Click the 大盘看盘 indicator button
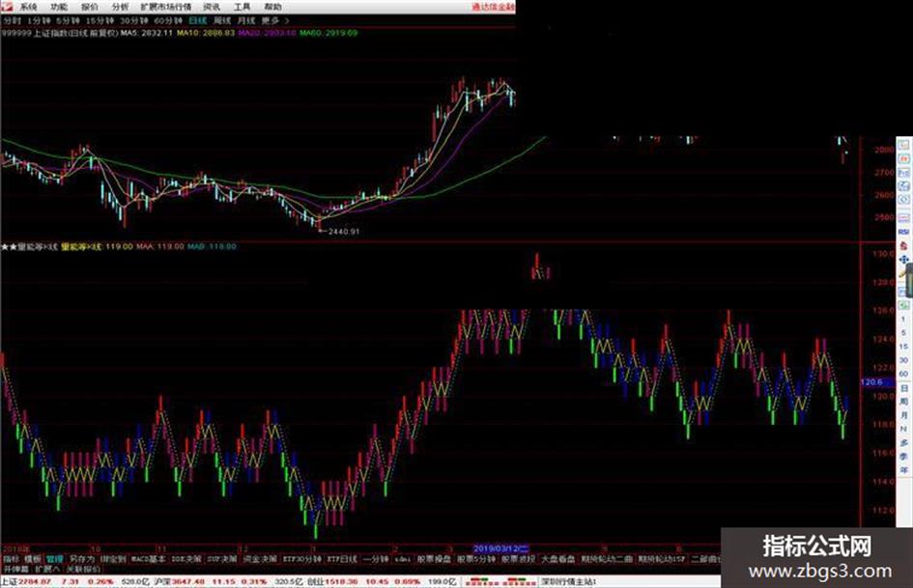The width and height of the screenshot is (913, 588). (x=557, y=558)
